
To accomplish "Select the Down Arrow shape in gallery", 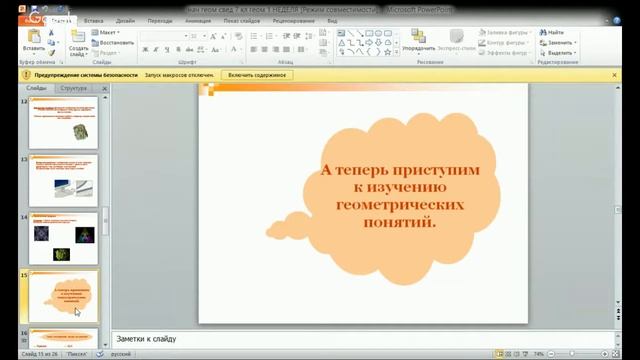I will pos(378,42).
